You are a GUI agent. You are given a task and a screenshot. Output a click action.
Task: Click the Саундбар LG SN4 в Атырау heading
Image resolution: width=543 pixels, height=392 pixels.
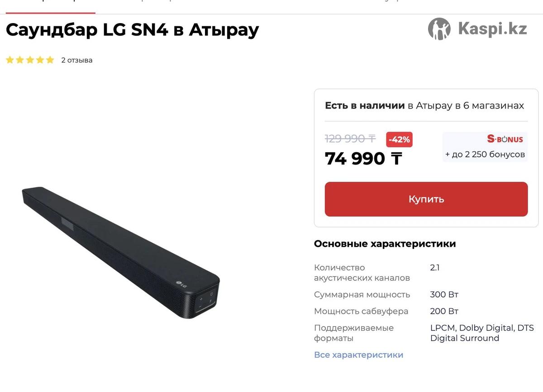point(132,30)
